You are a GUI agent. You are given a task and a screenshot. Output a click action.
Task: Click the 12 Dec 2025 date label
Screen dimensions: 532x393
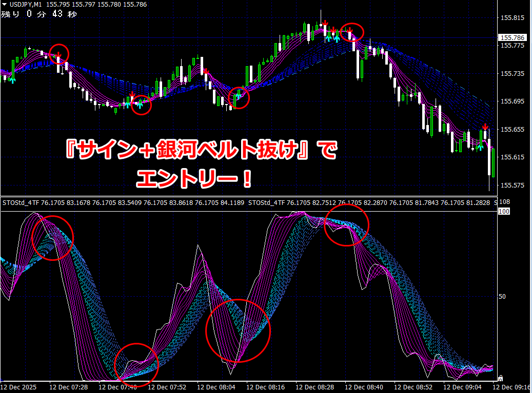tap(19, 388)
